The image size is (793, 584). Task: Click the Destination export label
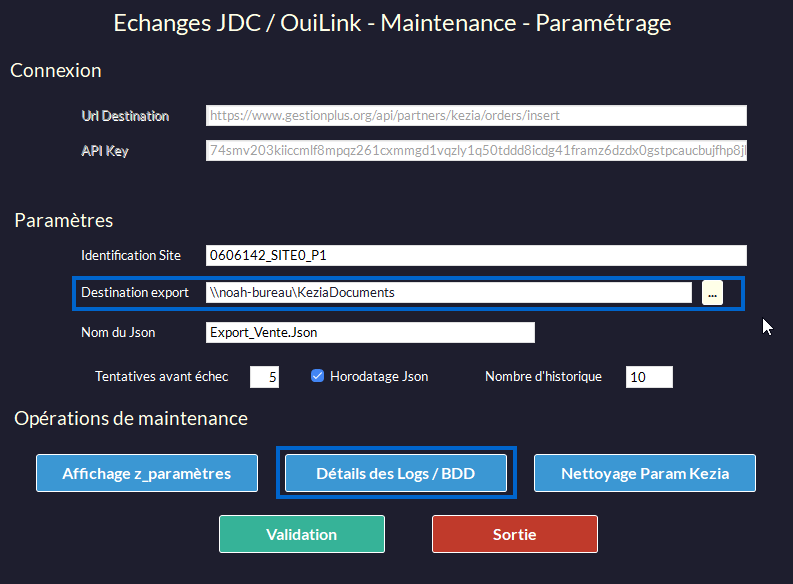(135, 293)
